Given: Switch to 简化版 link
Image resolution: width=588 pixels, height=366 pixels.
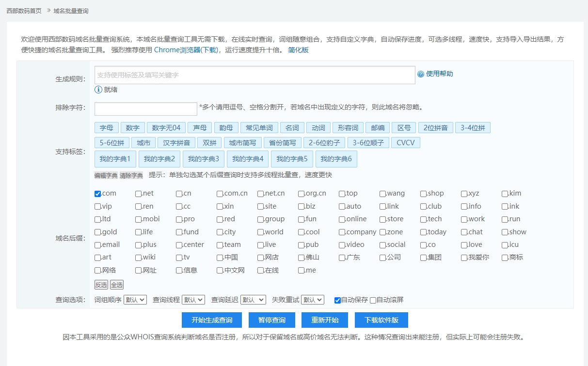Looking at the screenshot, I should pos(298,50).
